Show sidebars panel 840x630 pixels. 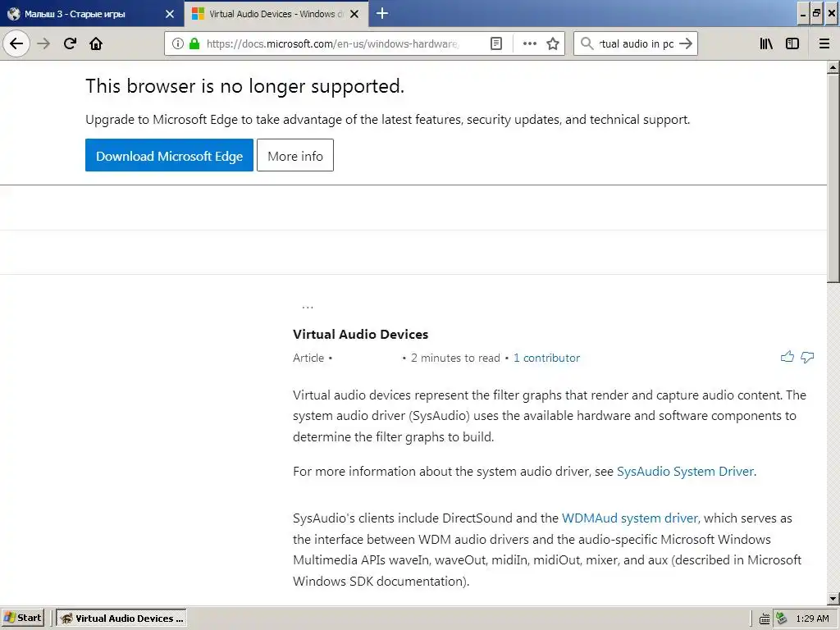pos(792,43)
